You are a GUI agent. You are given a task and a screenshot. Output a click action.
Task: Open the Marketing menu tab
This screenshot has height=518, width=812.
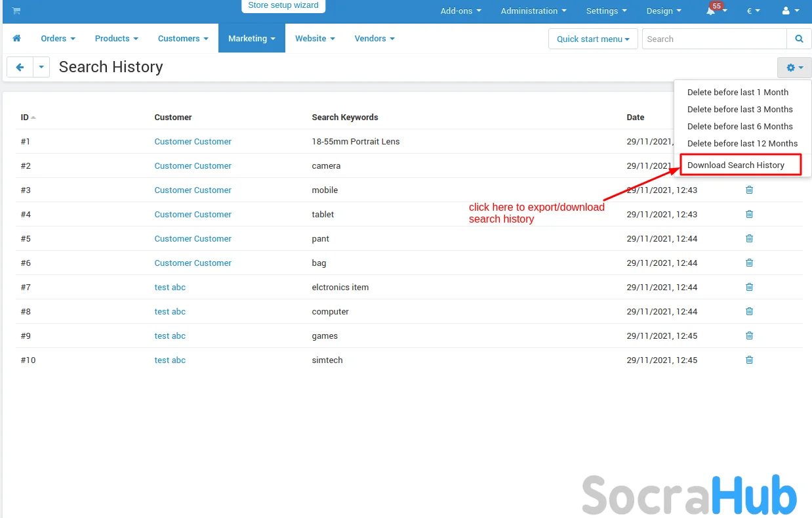tap(251, 39)
